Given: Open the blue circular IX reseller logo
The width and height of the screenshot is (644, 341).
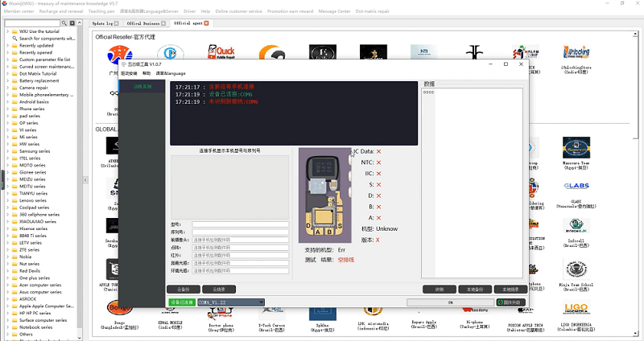Looking at the screenshot, I should [x=170, y=52].
